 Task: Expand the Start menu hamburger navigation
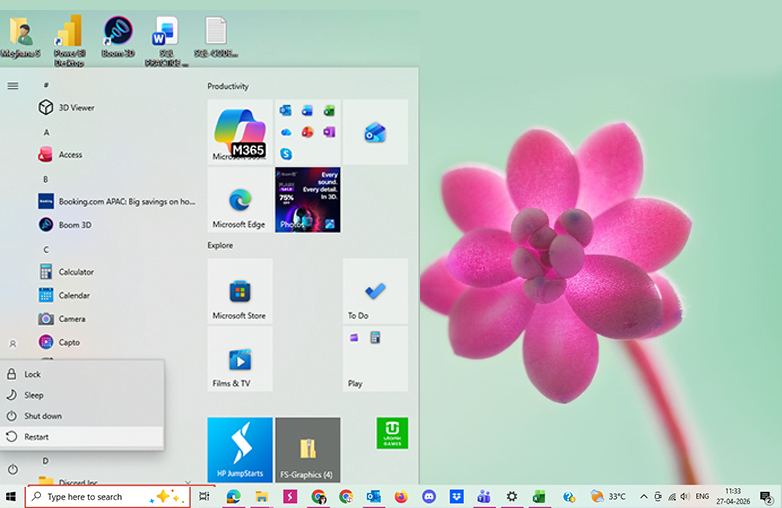tap(13, 86)
